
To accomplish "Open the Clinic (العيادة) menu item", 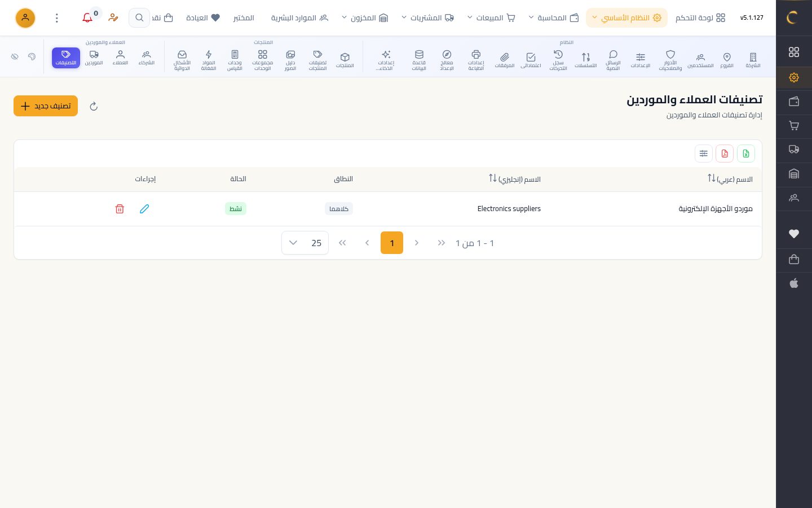I will pyautogui.click(x=202, y=18).
